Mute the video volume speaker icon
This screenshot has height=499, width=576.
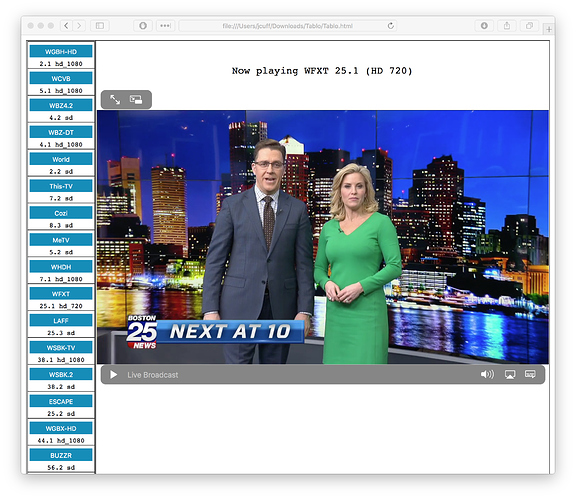coord(487,374)
